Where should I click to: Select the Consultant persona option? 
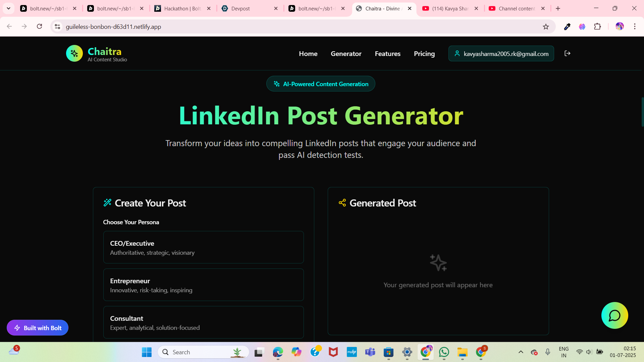[x=203, y=322]
